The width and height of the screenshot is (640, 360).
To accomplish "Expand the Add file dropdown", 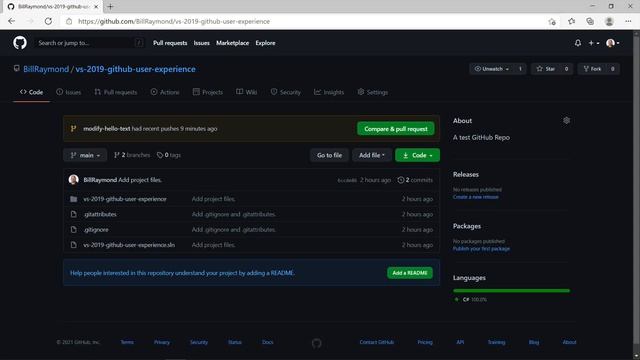I will (x=372, y=155).
